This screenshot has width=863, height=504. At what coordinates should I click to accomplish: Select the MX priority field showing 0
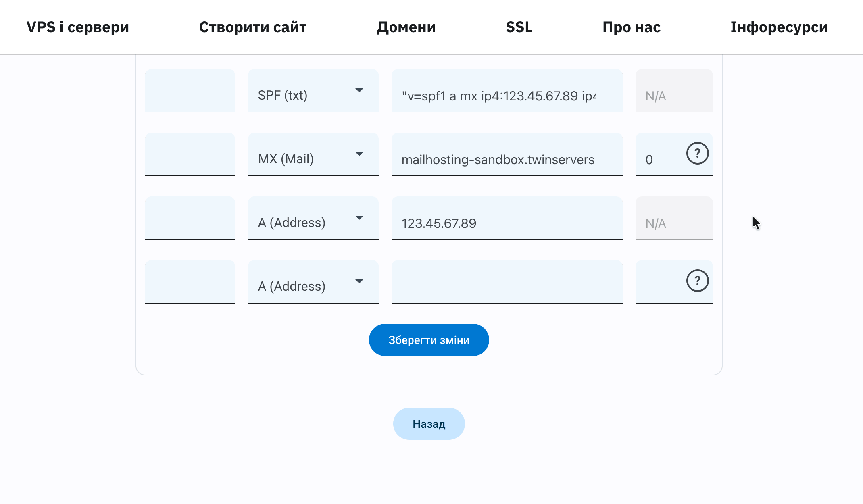[x=657, y=159]
